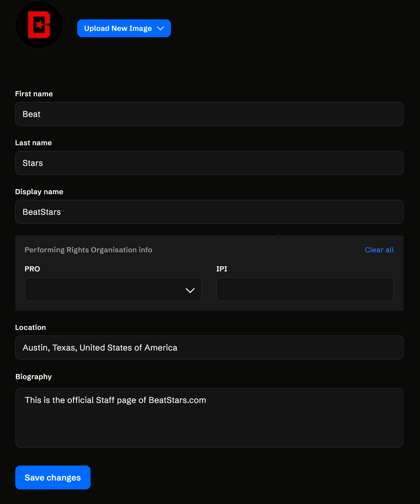Click the Last name label
The height and width of the screenshot is (504, 420).
coord(33,143)
